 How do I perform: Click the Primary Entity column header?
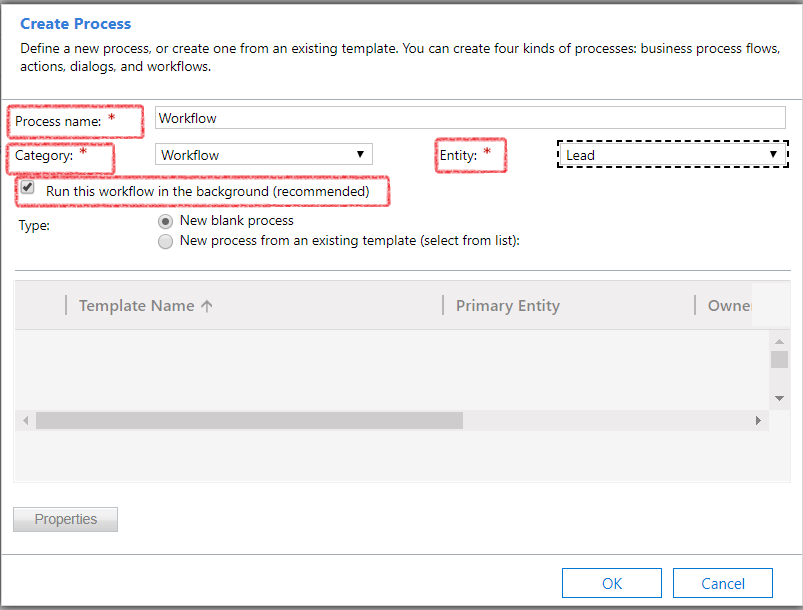pos(507,305)
